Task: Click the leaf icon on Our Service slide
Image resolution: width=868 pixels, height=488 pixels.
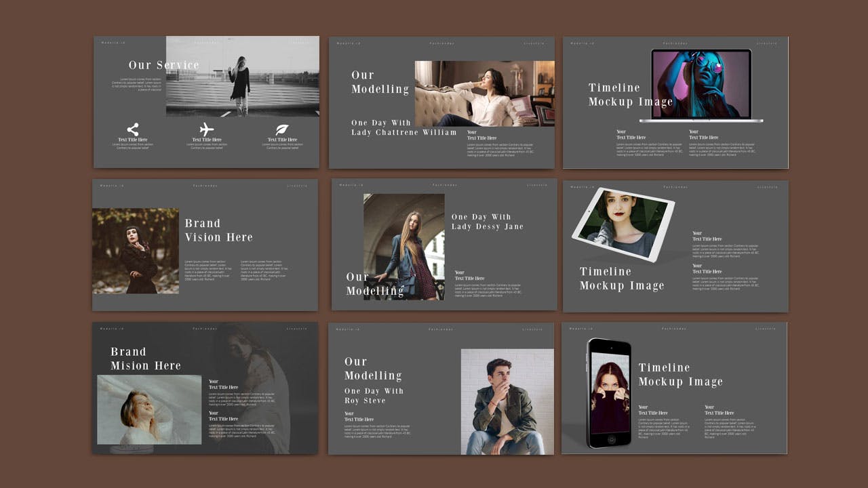Action: 282,129
